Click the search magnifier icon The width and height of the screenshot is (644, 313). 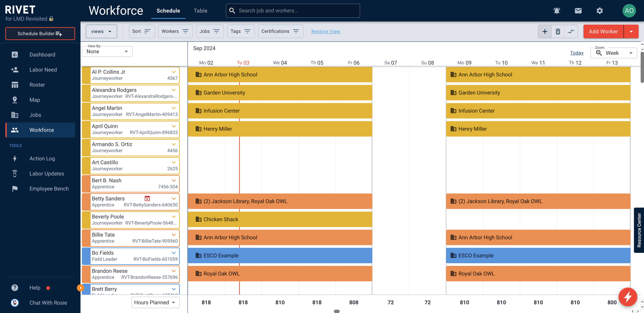232,11
